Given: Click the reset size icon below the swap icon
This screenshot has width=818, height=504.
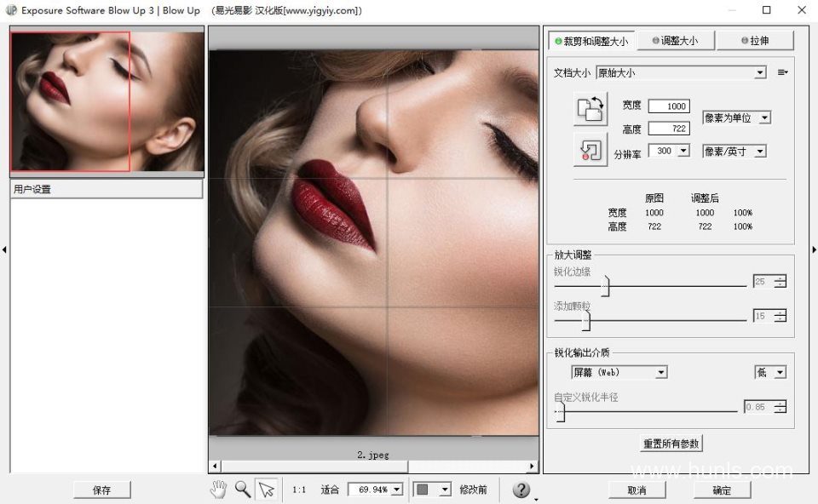Looking at the screenshot, I should (590, 150).
